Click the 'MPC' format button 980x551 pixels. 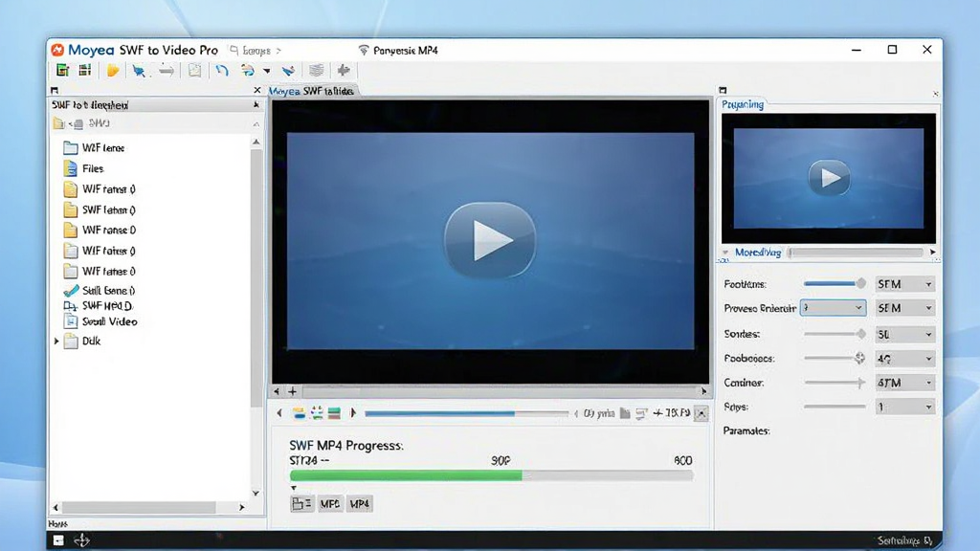(330, 503)
